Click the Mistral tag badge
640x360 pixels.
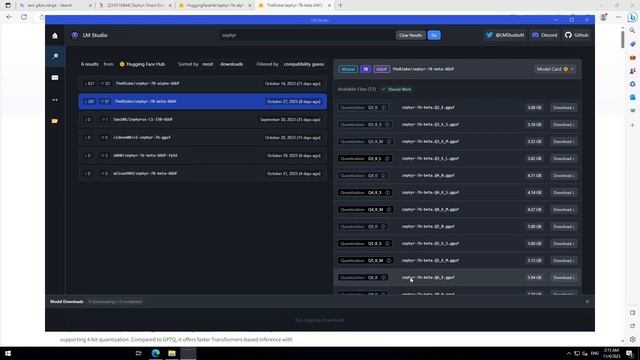click(348, 69)
